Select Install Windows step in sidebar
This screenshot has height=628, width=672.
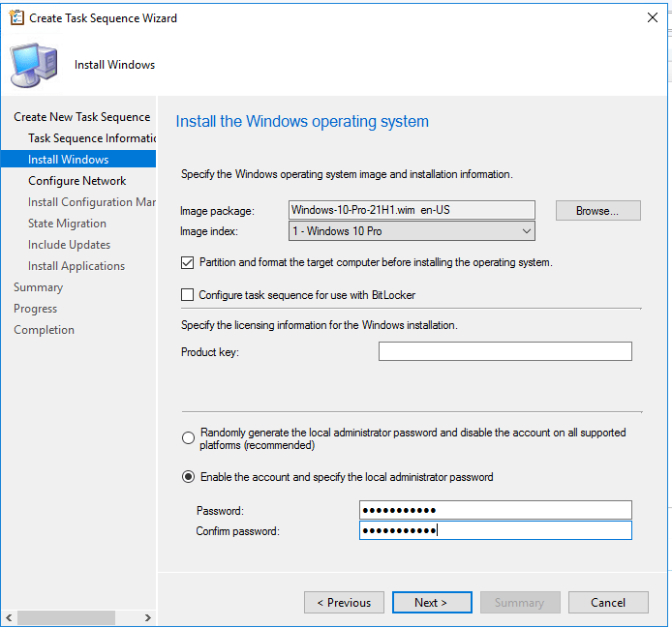[78, 160]
